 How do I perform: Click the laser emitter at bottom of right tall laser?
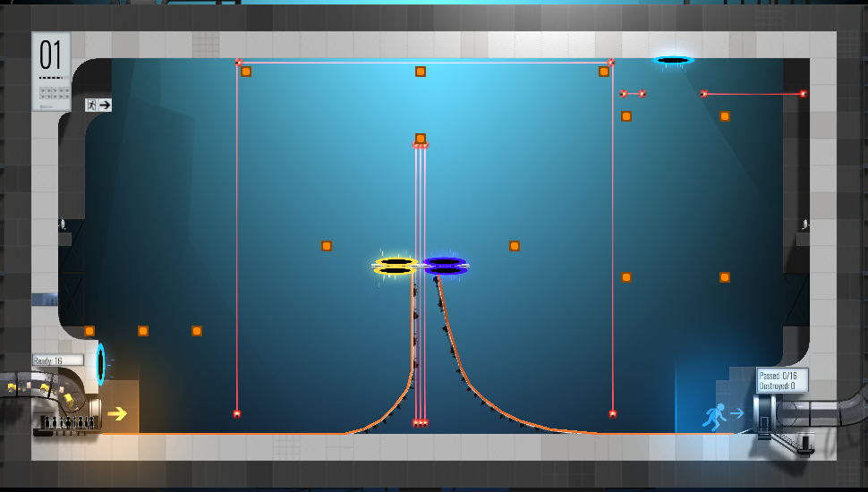pos(612,414)
